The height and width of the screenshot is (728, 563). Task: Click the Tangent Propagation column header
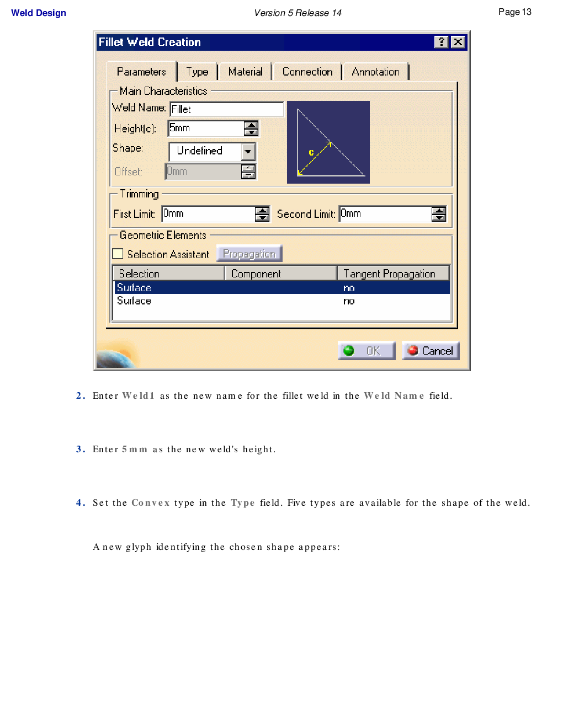click(393, 274)
